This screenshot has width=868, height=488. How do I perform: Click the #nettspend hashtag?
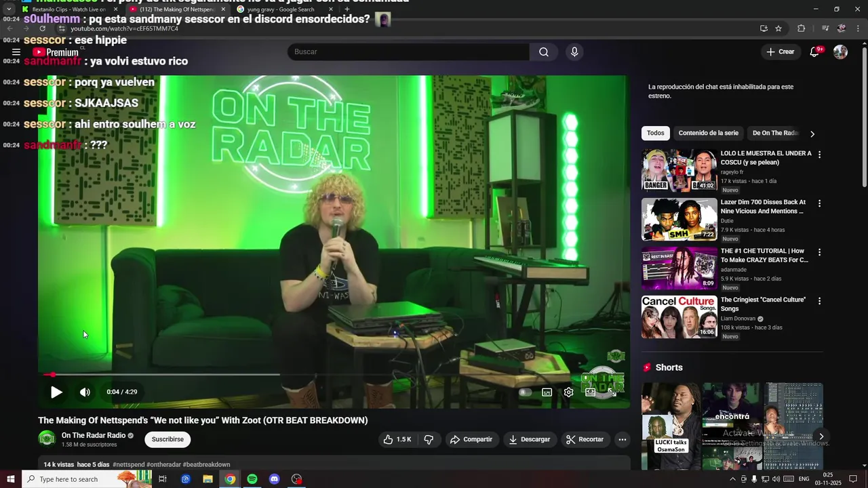click(129, 465)
